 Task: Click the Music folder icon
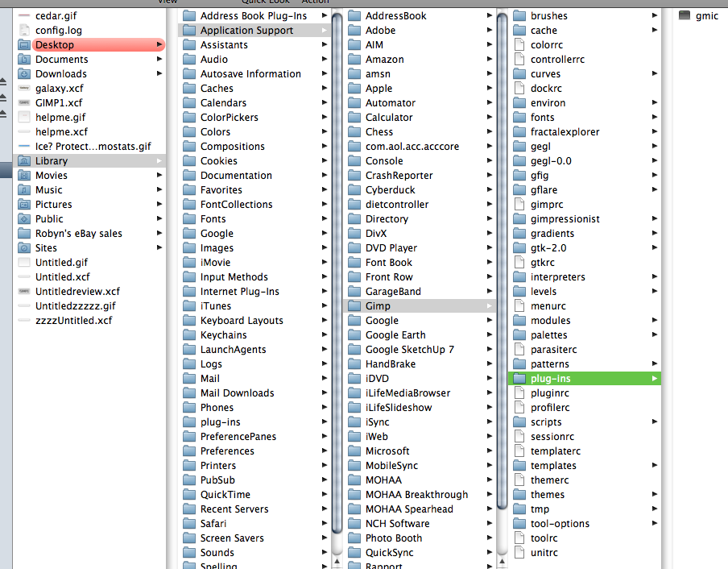tap(24, 190)
